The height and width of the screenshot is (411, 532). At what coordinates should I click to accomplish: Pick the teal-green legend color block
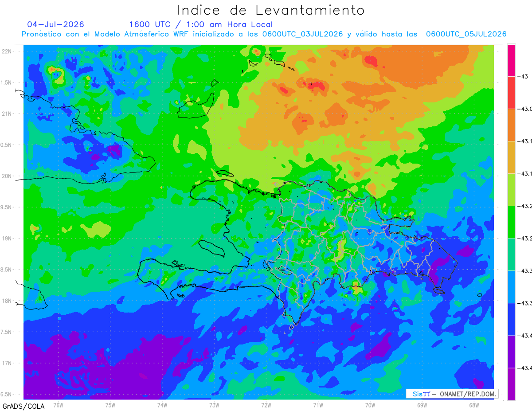pos(511,254)
